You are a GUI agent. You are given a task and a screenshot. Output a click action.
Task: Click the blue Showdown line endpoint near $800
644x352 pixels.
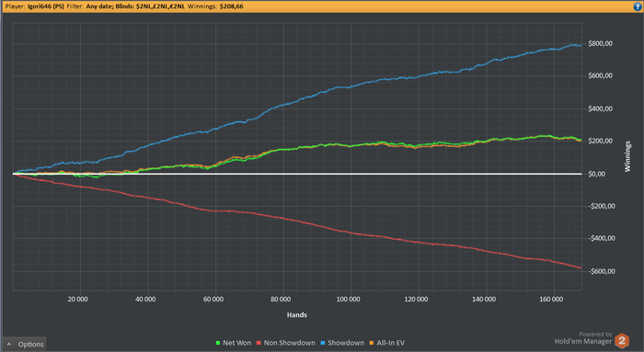coord(581,46)
